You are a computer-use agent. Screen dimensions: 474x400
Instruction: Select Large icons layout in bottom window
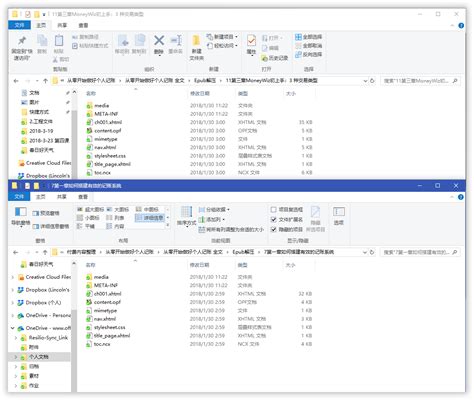point(118,210)
